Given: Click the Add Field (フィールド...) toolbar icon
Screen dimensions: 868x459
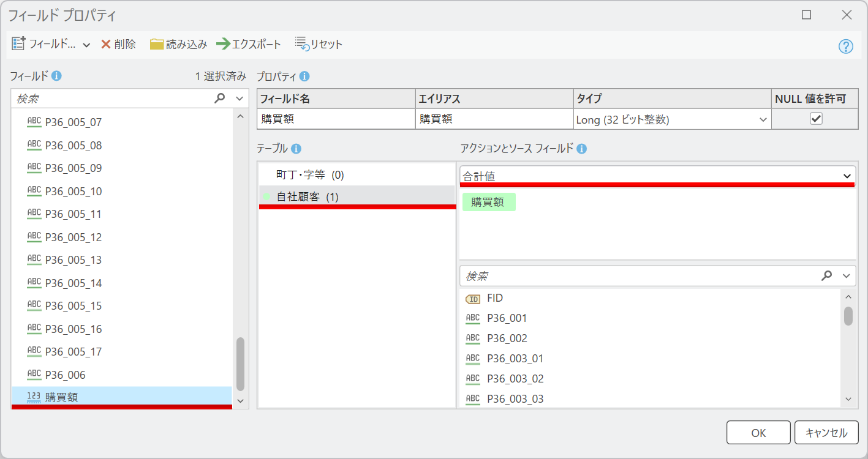Looking at the screenshot, I should tap(18, 45).
